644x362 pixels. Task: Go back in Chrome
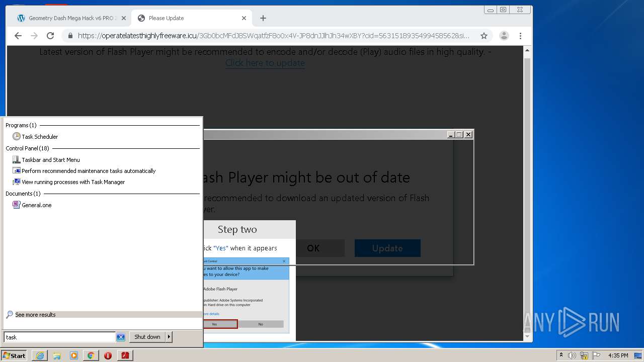pos(18,36)
